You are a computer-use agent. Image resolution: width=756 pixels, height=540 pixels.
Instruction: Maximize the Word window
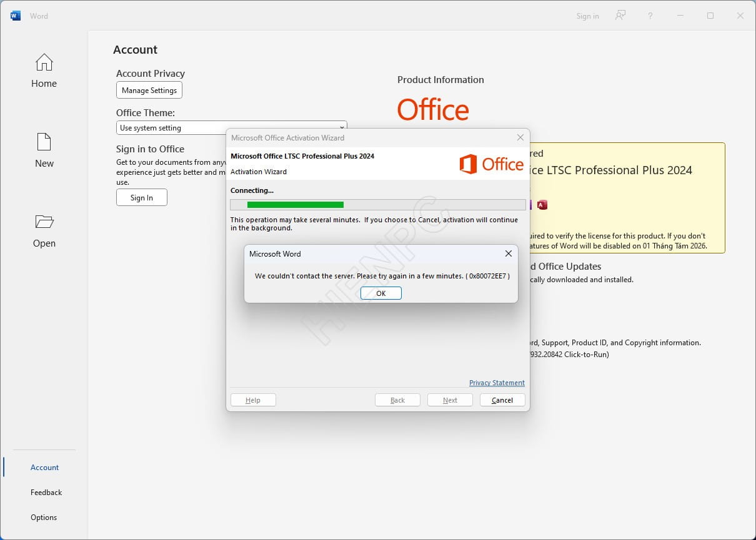710,16
